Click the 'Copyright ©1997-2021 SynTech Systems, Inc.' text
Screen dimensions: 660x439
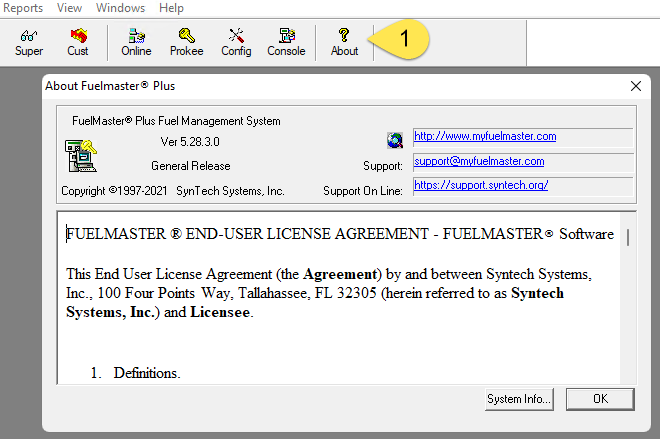point(173,191)
